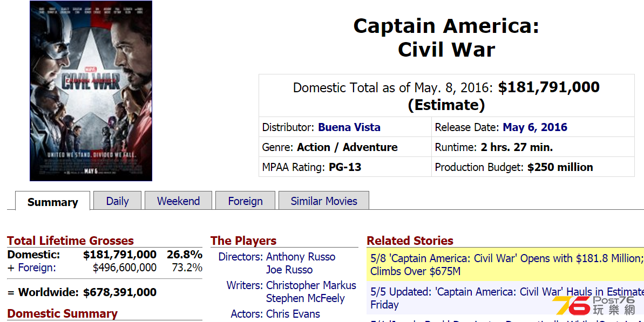Click the Actors label link
Viewport: 644px width, 322px height.
click(247, 314)
